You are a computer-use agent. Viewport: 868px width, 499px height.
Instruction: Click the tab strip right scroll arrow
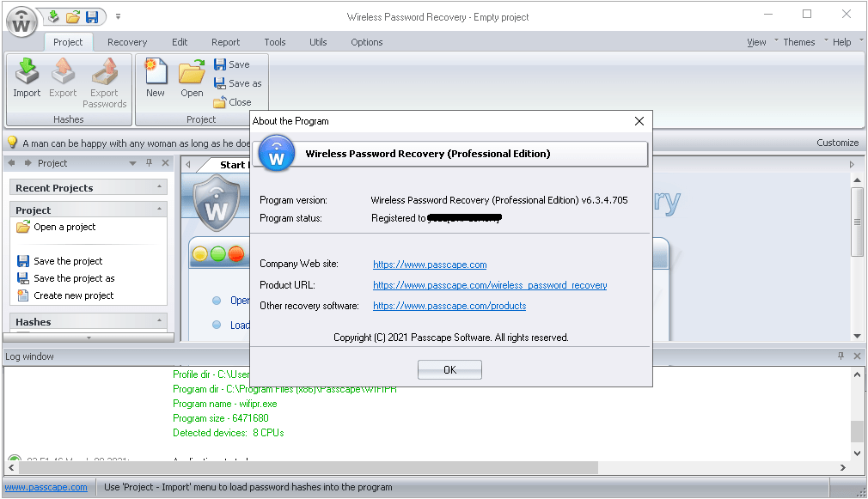click(x=852, y=164)
